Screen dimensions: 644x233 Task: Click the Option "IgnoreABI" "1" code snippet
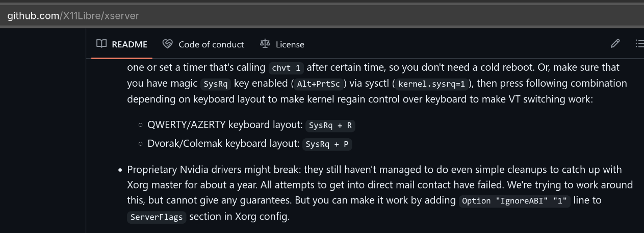coord(514,201)
